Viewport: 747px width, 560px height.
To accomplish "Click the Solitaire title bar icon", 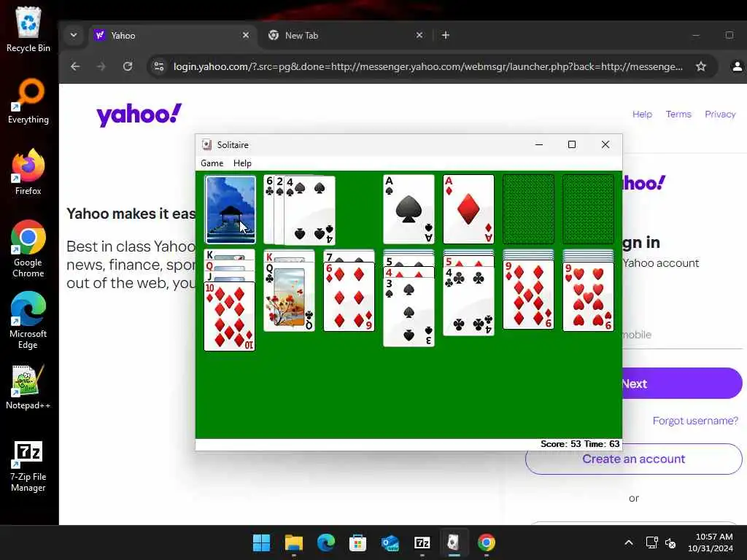I will (x=206, y=145).
